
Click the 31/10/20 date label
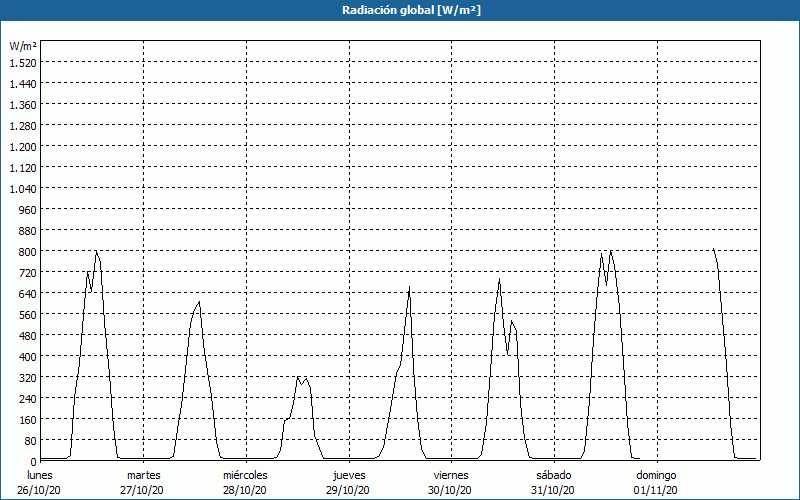(x=553, y=490)
